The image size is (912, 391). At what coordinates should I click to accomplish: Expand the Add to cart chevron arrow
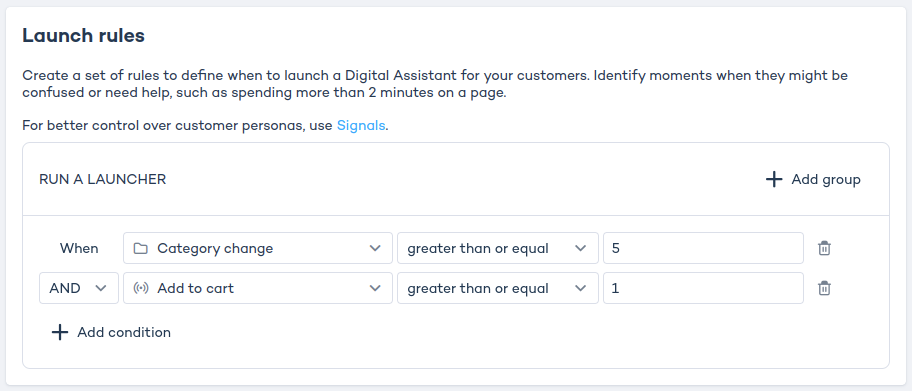click(375, 288)
